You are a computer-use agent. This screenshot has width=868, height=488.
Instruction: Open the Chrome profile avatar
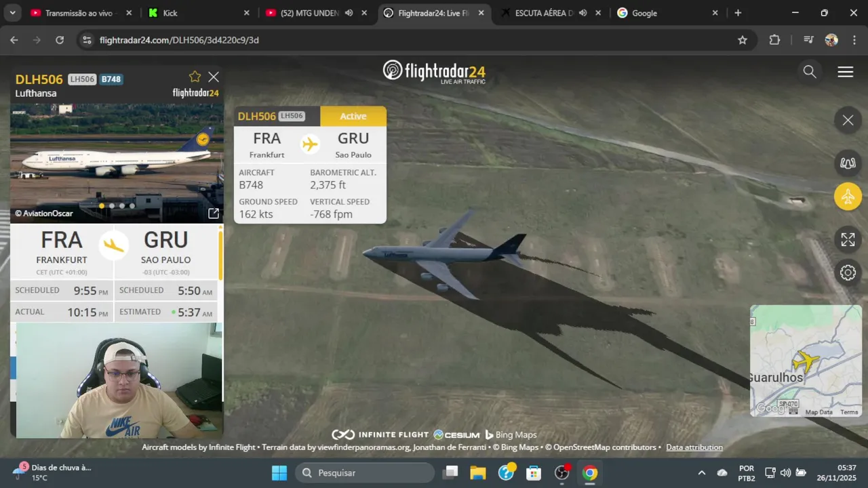pyautogui.click(x=831, y=40)
